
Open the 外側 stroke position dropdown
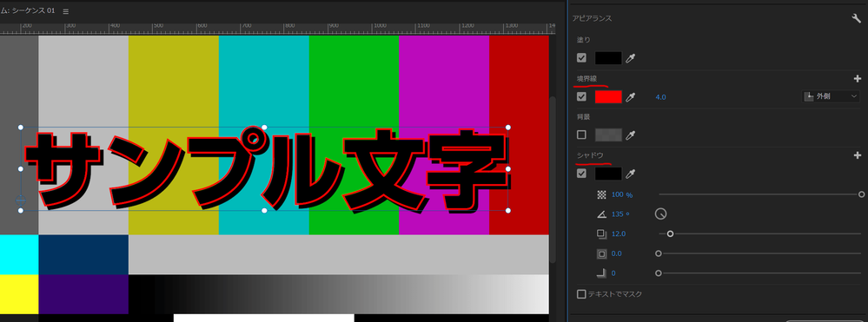(831, 96)
